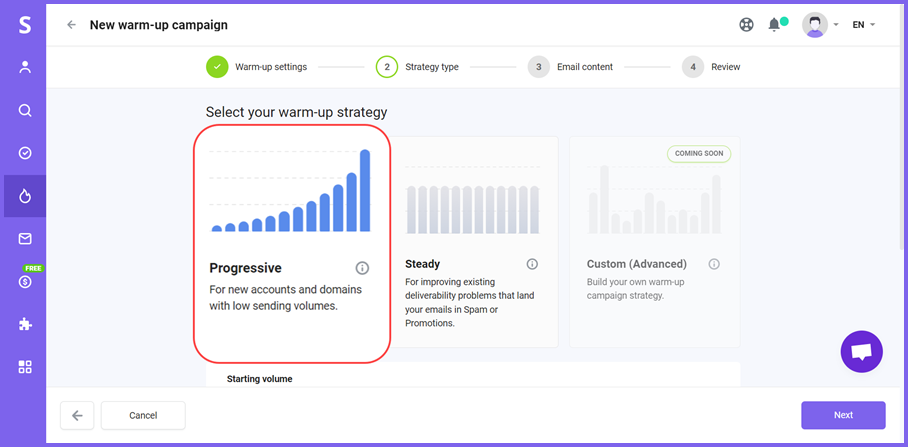Open the lifebuoy help icon
Image resolution: width=908 pixels, height=447 pixels.
coord(746,25)
